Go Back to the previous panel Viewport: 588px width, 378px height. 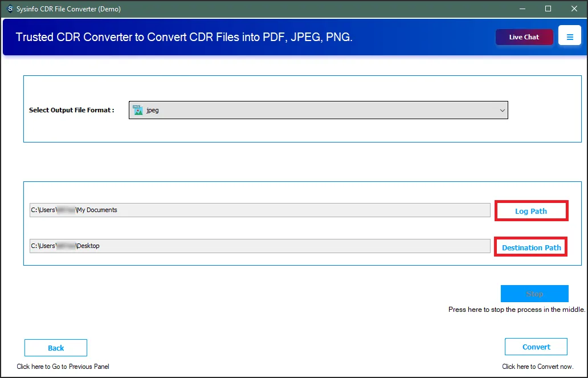pyautogui.click(x=56, y=348)
